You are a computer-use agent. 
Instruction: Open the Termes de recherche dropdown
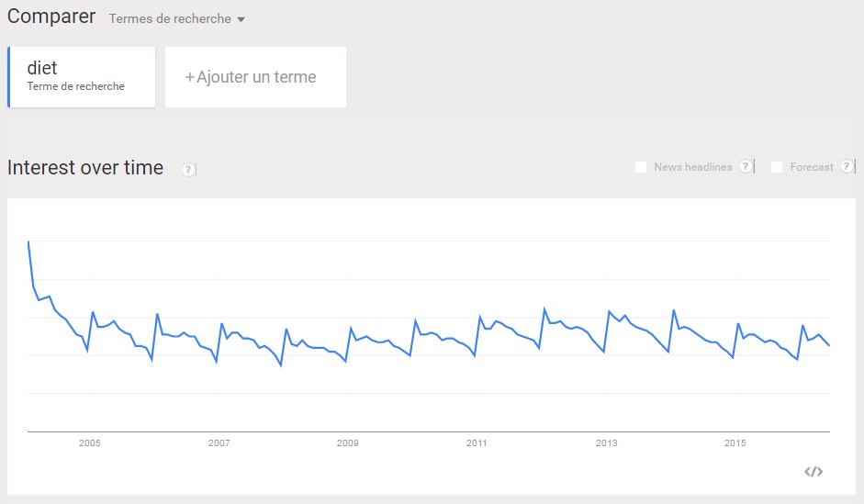coord(176,18)
